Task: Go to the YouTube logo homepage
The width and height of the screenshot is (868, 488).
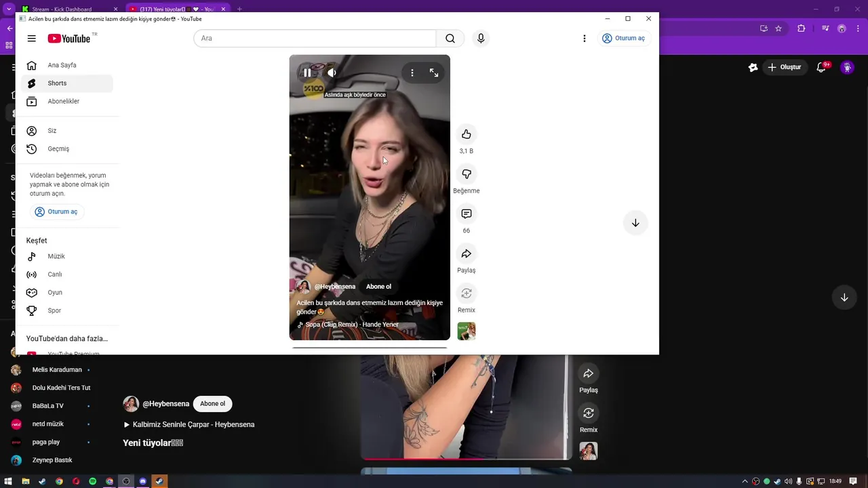Action: (x=69, y=39)
